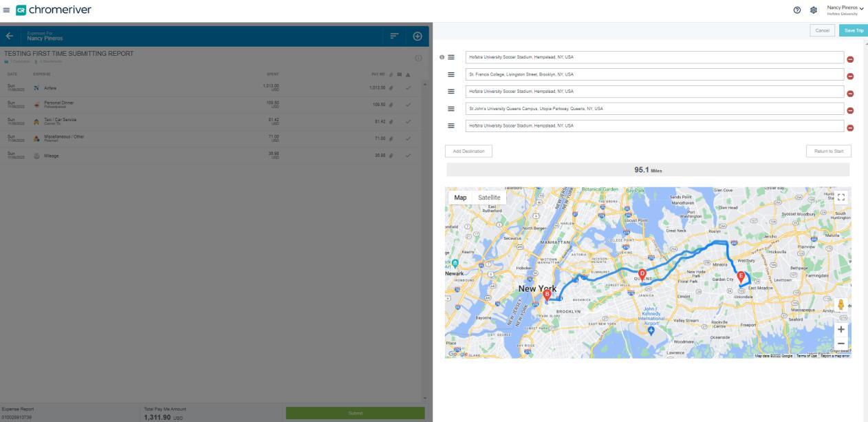The image size is (868, 422).
Task: Toggle map fullscreen view
Action: tap(840, 198)
